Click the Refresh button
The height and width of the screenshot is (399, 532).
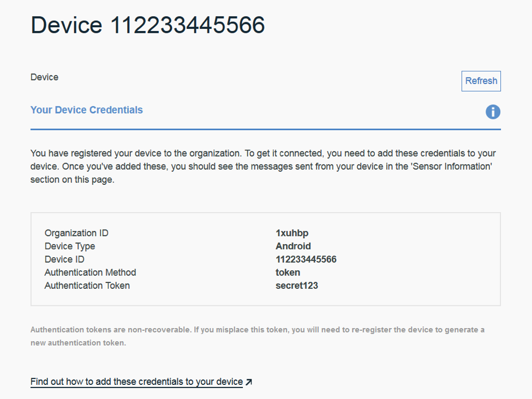[481, 81]
